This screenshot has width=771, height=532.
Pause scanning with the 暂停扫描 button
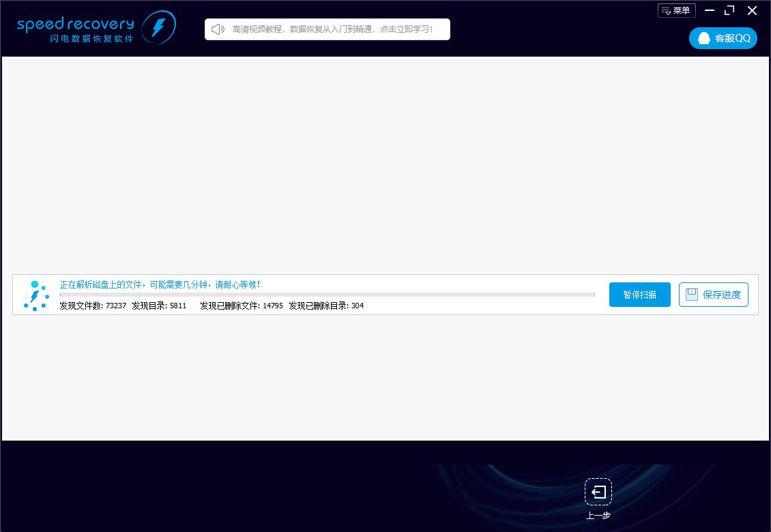tap(639, 295)
